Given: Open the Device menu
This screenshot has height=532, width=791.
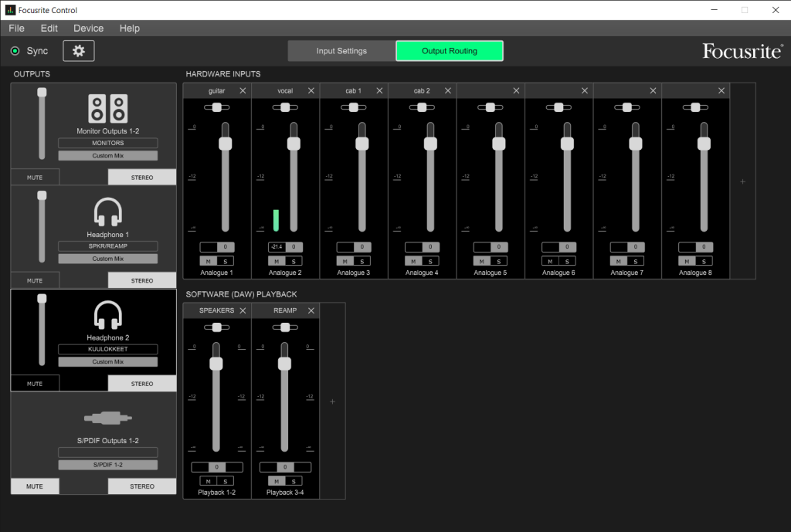Looking at the screenshot, I should (x=89, y=28).
